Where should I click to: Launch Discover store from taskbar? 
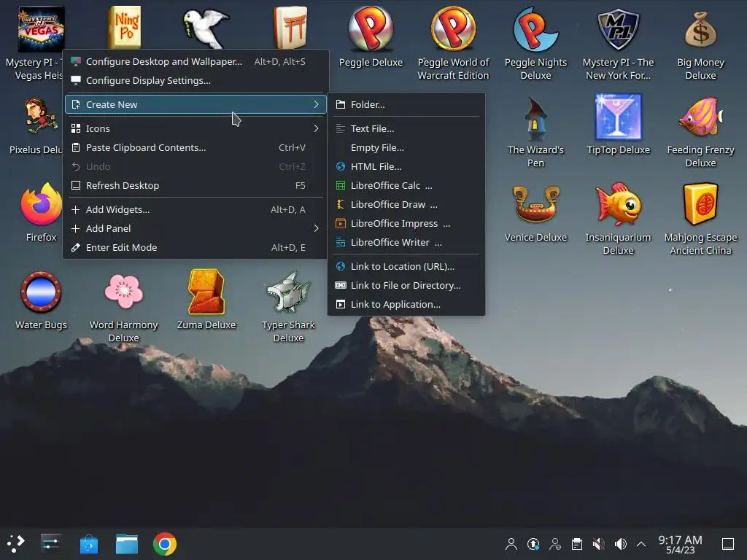(x=88, y=544)
